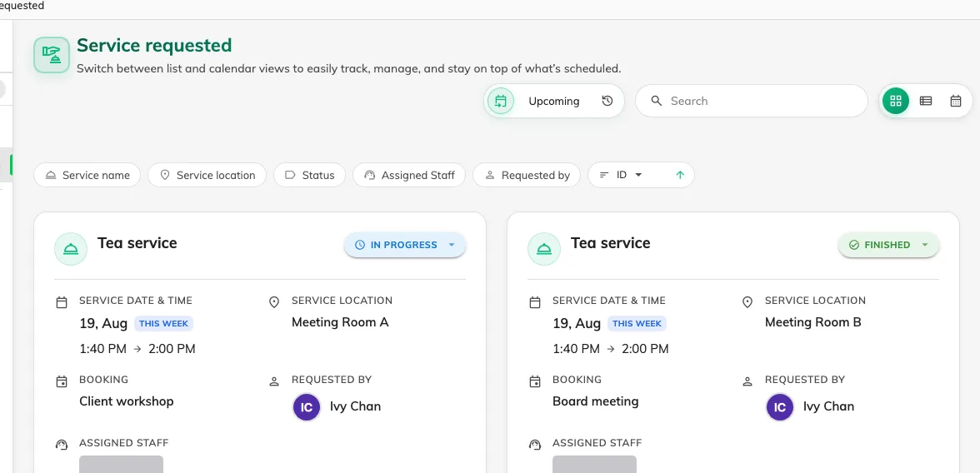The image size is (980, 473).
Task: Click Meeting Room B location text
Action: click(813, 322)
